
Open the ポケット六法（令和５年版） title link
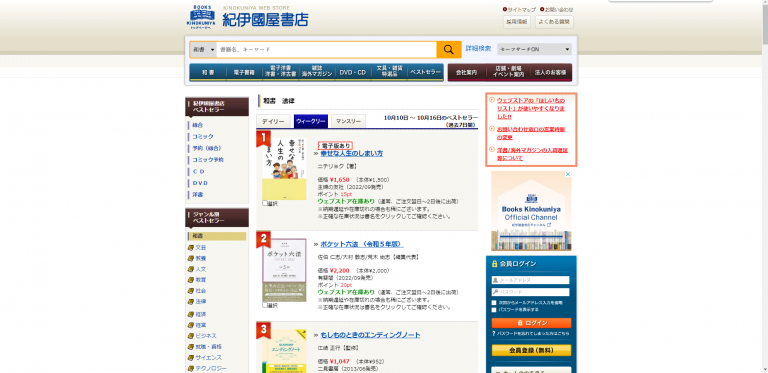point(362,244)
